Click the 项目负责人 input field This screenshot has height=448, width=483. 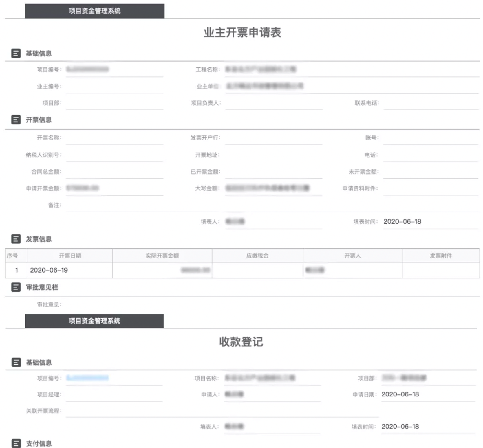coord(274,103)
